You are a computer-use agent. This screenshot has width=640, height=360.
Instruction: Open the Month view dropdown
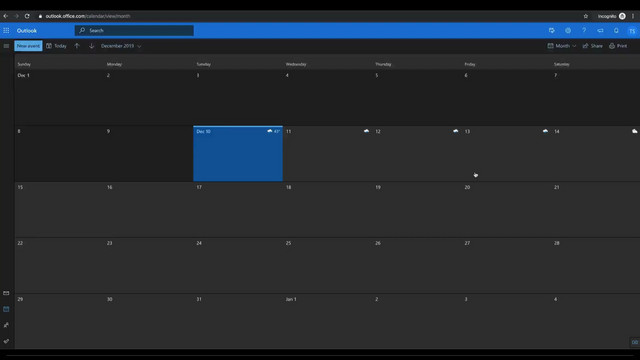coord(562,46)
